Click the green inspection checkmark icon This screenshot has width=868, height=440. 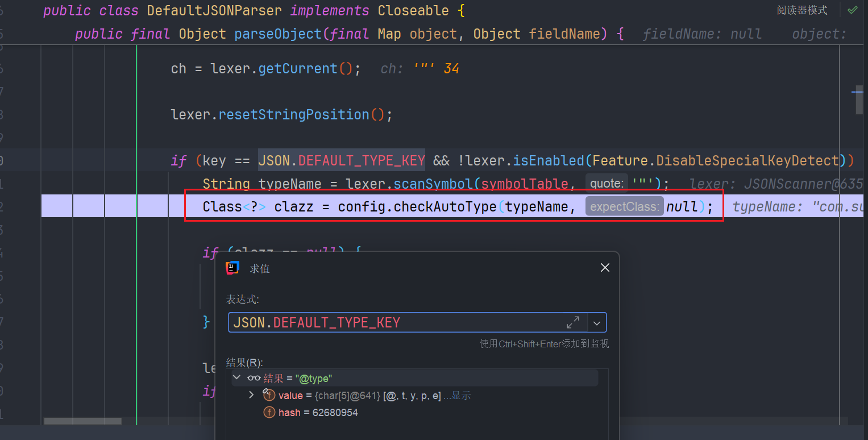coord(853,10)
